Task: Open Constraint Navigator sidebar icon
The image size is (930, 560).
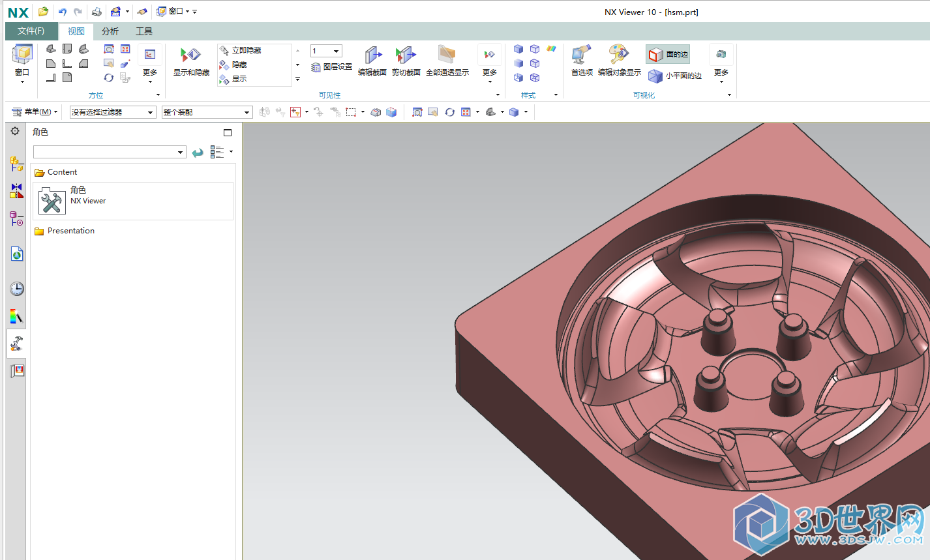Action: pyautogui.click(x=16, y=190)
